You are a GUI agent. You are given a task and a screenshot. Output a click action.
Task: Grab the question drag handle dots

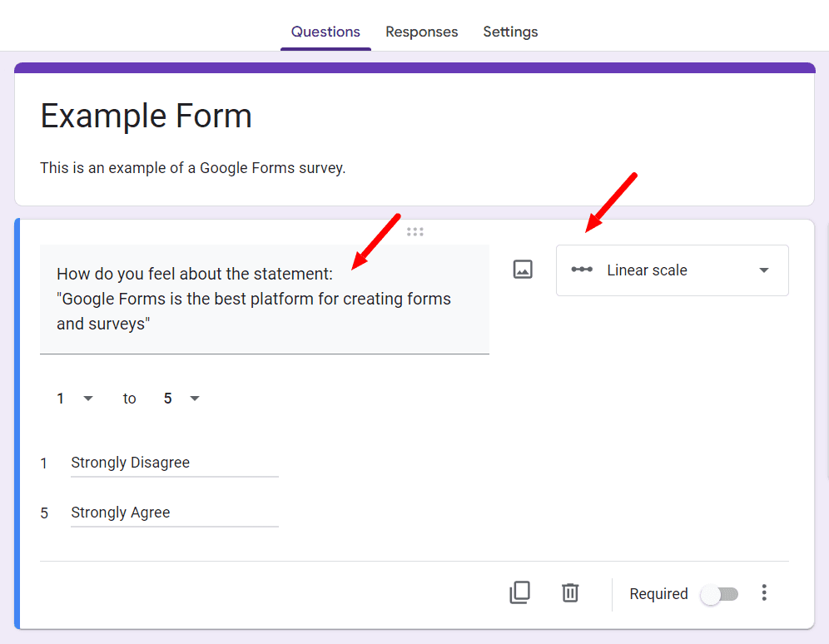pos(415,232)
